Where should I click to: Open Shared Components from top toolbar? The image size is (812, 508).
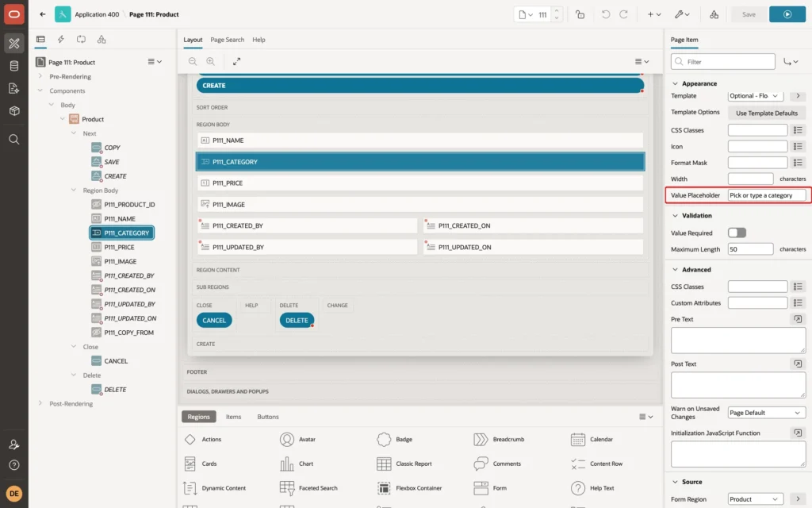coord(714,14)
